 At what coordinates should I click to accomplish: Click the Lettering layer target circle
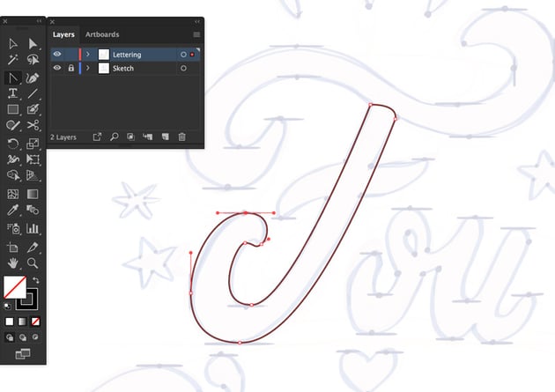coord(183,55)
